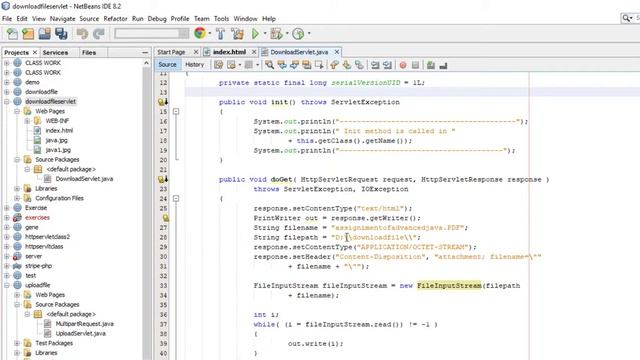Image resolution: width=640 pixels, height=360 pixels.
Task: Open the Back navigation history dropdown arrow
Action: [239, 65]
